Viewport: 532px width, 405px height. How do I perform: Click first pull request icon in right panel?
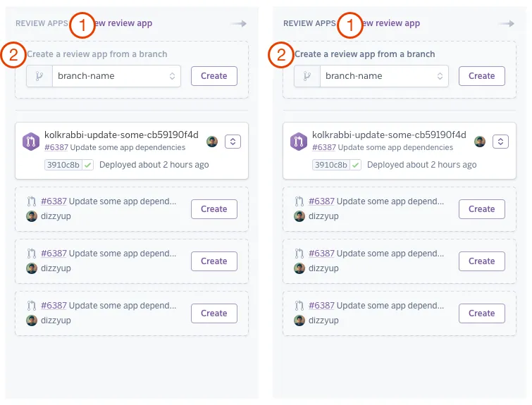click(299, 201)
